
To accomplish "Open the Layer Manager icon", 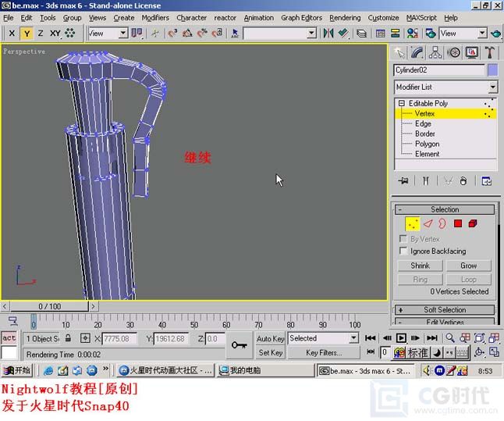I will tap(361, 33).
